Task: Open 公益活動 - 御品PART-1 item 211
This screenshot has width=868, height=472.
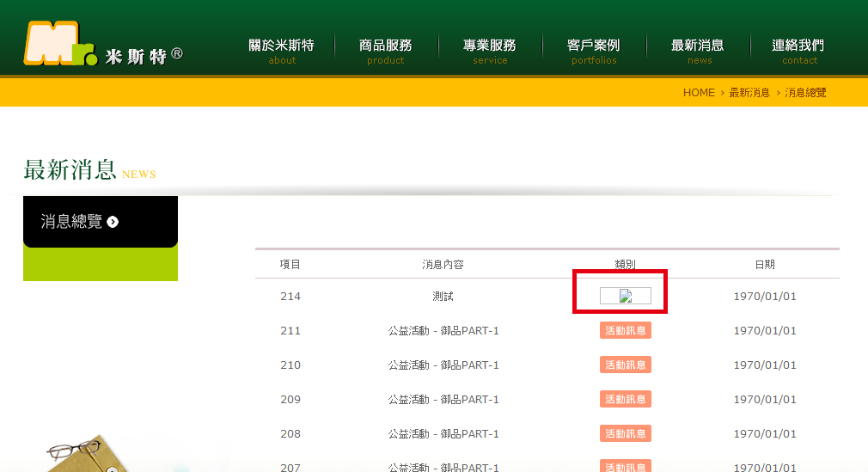Action: 443,330
